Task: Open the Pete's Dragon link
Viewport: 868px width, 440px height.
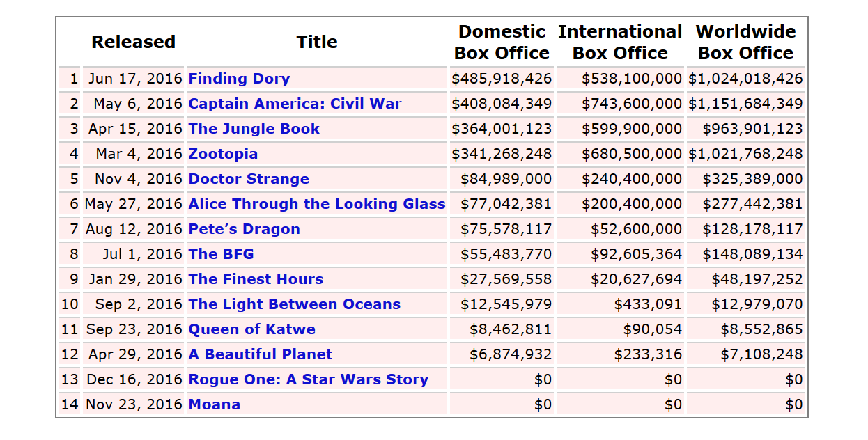Action: (x=244, y=229)
